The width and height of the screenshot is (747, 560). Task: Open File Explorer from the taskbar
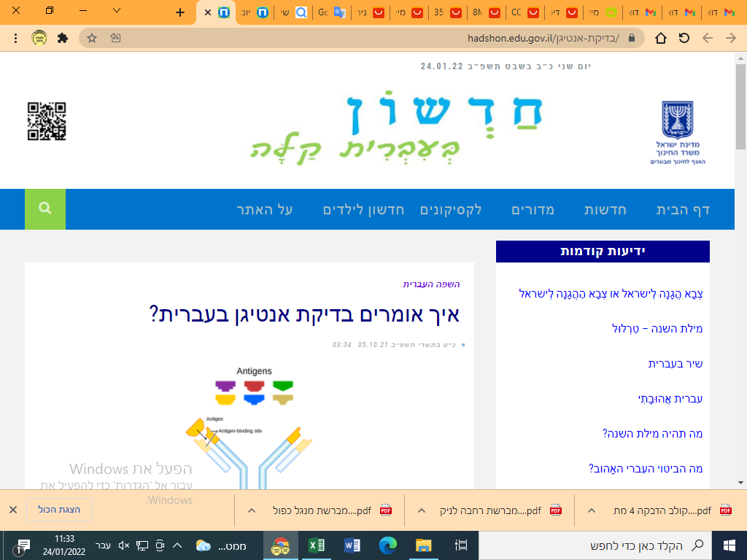pos(424,545)
